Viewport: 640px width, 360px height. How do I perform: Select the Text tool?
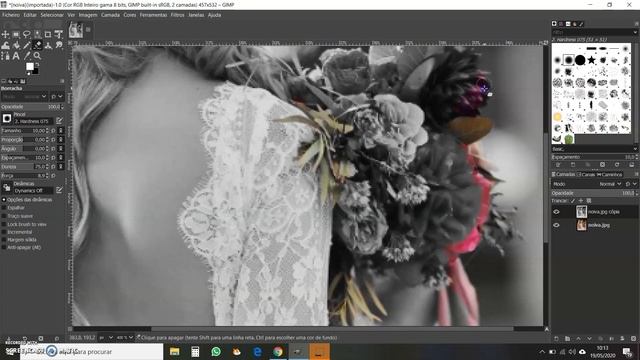[x=16, y=56]
